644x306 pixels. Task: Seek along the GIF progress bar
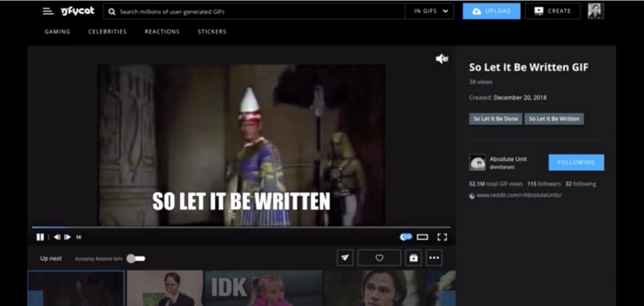click(241, 227)
